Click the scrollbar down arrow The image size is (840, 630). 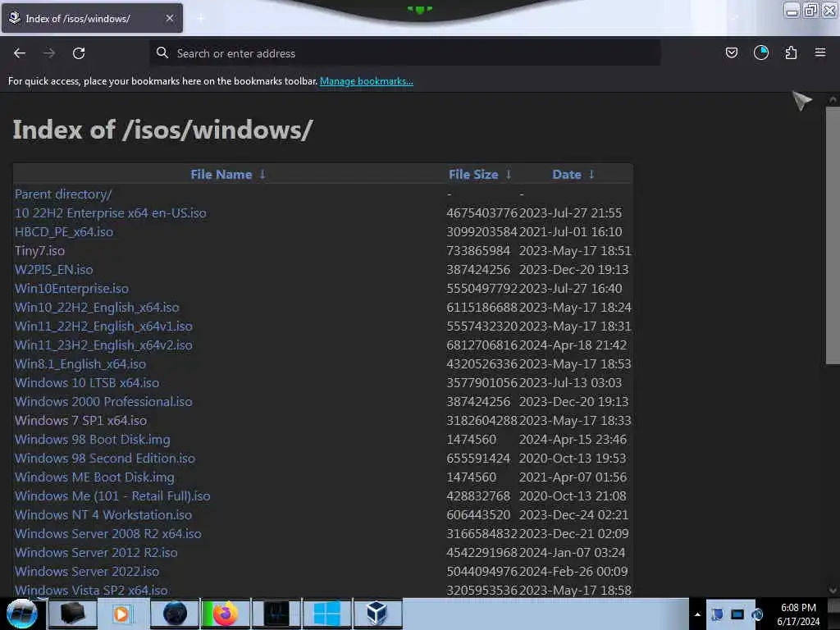[833, 591]
